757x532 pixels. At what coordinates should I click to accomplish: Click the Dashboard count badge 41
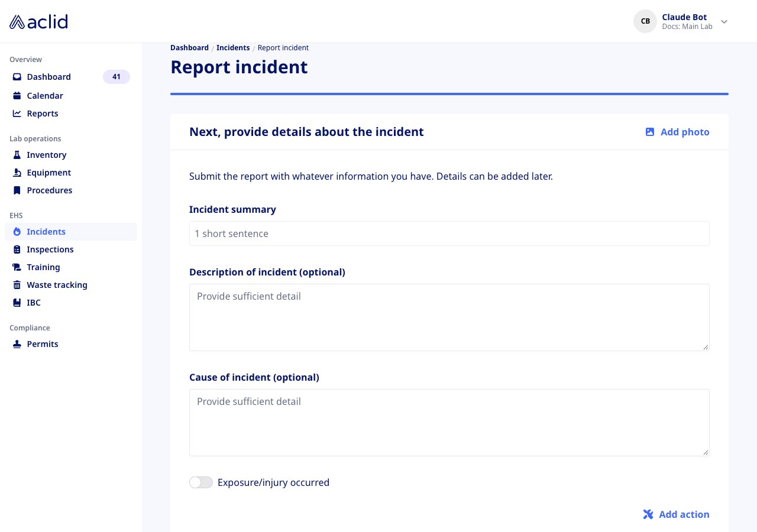click(117, 77)
